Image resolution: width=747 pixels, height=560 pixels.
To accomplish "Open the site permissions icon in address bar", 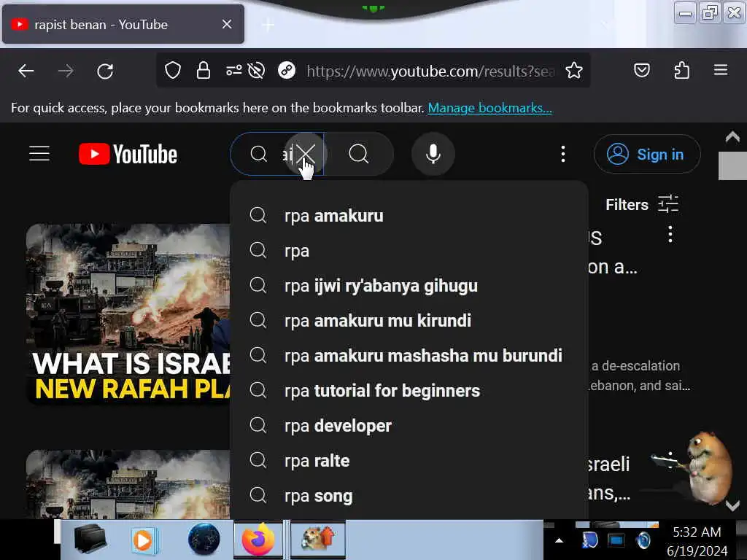I will coord(233,71).
